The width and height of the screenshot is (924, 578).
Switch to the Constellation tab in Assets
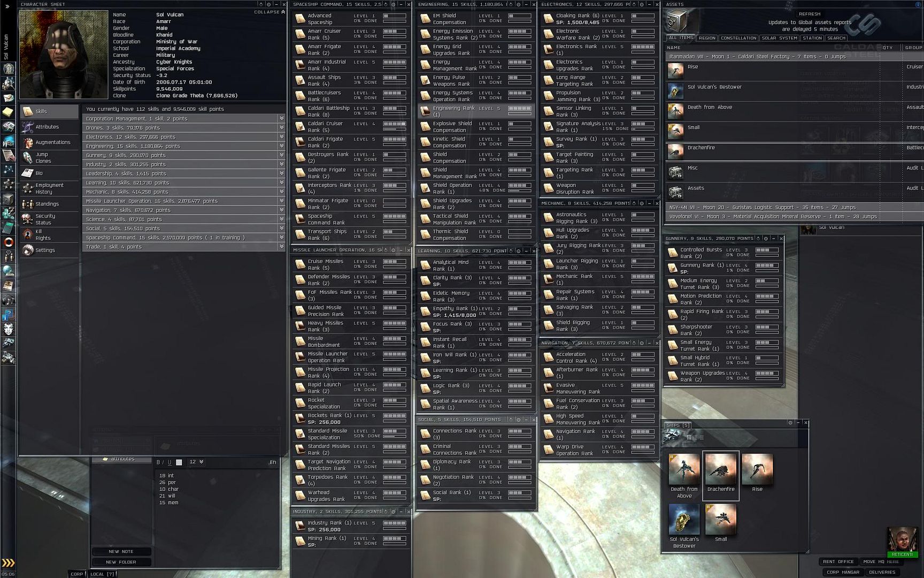(x=738, y=38)
